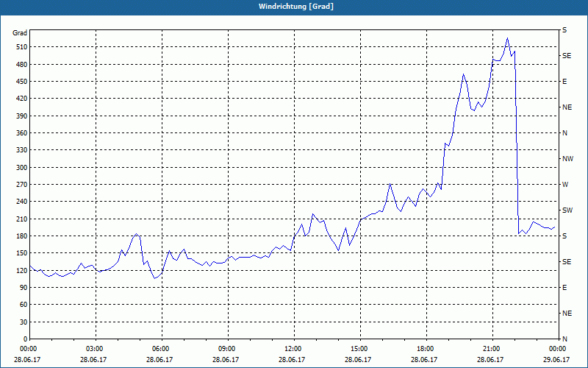
Task: Pick the 15:00 time axis label
Action: pyautogui.click(x=359, y=348)
